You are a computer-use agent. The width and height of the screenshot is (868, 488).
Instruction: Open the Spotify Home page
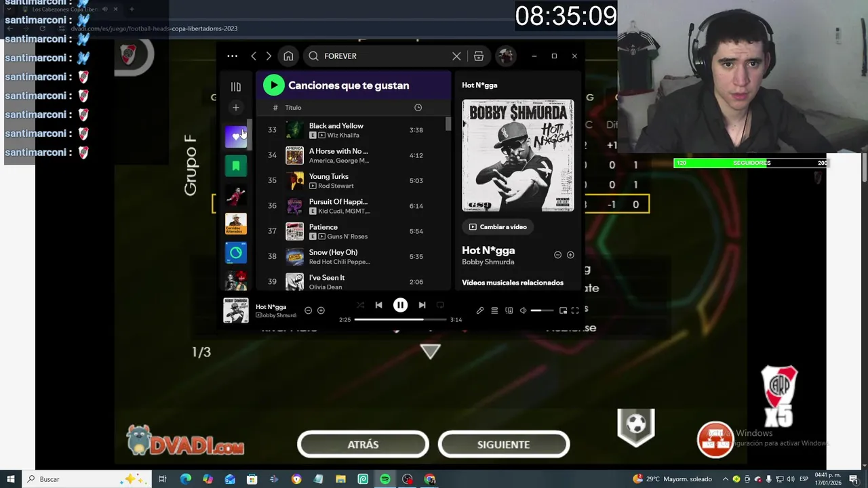click(288, 56)
